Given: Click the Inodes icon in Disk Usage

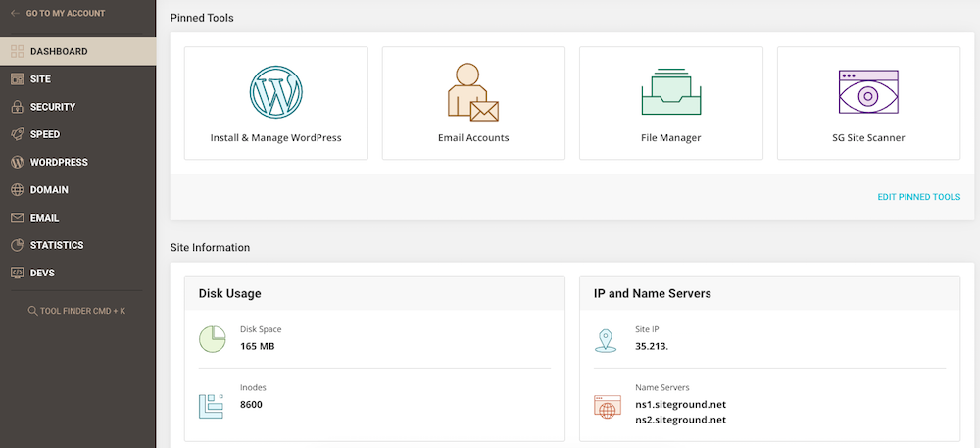Looking at the screenshot, I should click(x=213, y=404).
